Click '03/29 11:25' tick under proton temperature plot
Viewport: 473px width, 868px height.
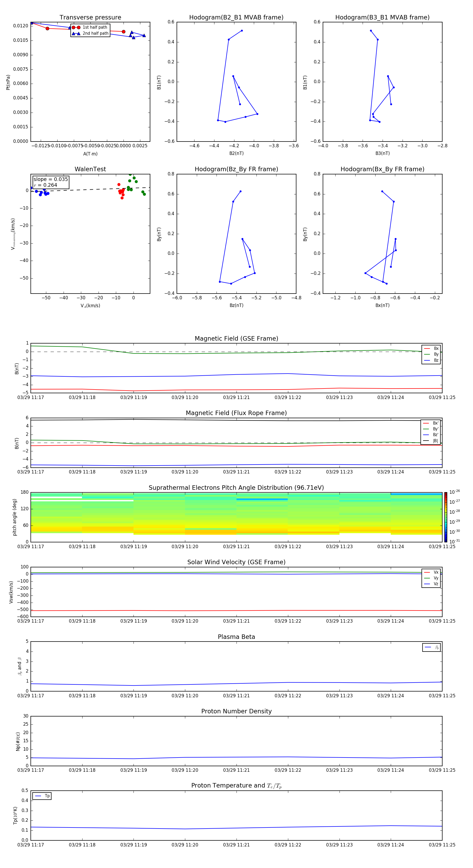(x=442, y=845)
